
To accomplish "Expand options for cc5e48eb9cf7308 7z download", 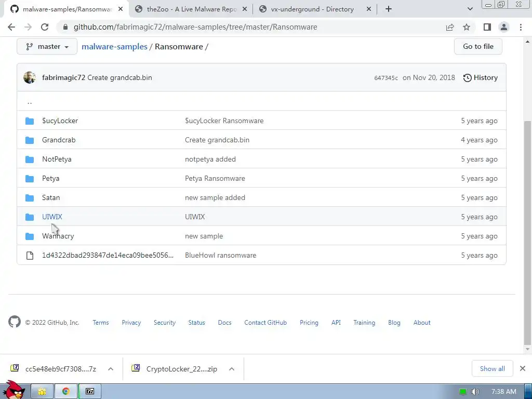I will [111, 369].
